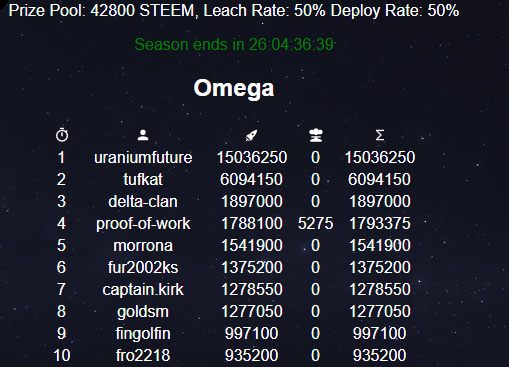Select captain.kirk in the ranking
The height and width of the screenshot is (367, 509).
(143, 289)
